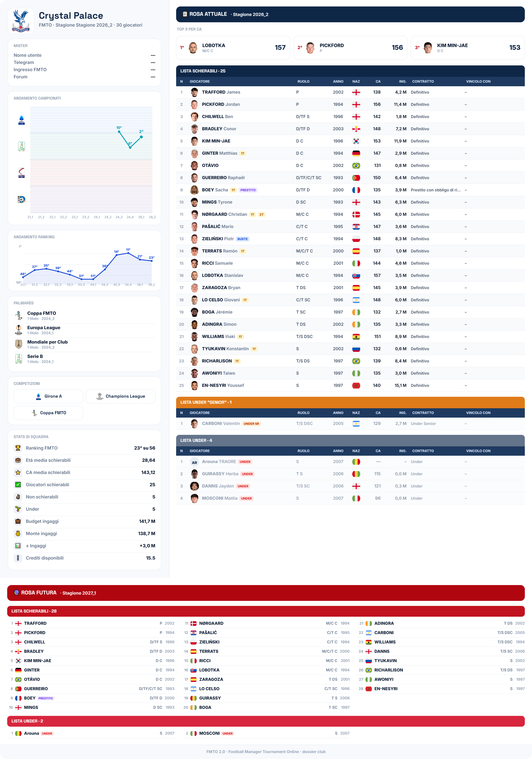Click the Monte ingaggi money bag icon
The image size is (532, 759).
[18, 533]
